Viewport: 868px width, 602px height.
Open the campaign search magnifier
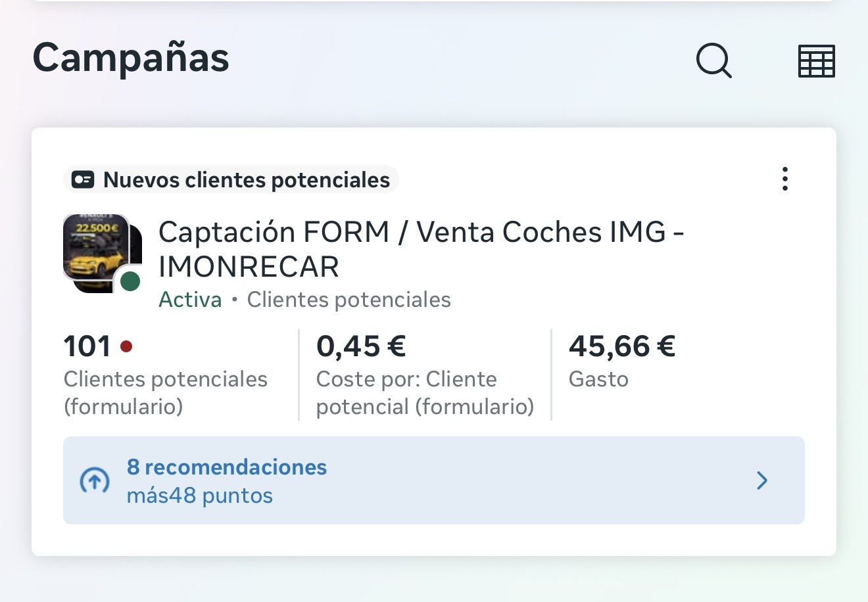(713, 61)
